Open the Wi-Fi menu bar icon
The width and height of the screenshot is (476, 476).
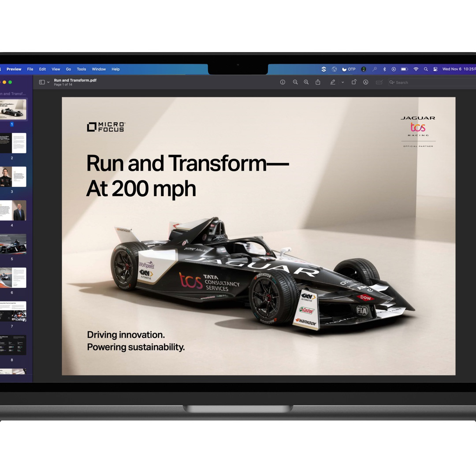416,69
